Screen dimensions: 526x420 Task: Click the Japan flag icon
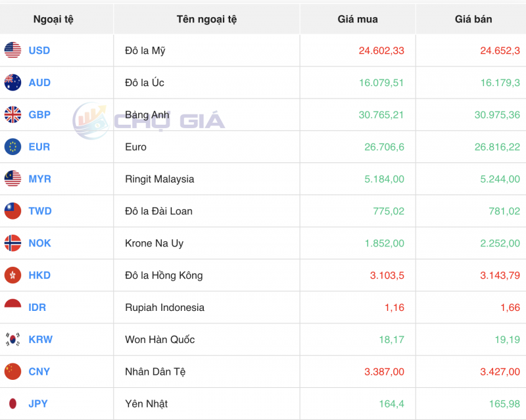pyautogui.click(x=12, y=404)
